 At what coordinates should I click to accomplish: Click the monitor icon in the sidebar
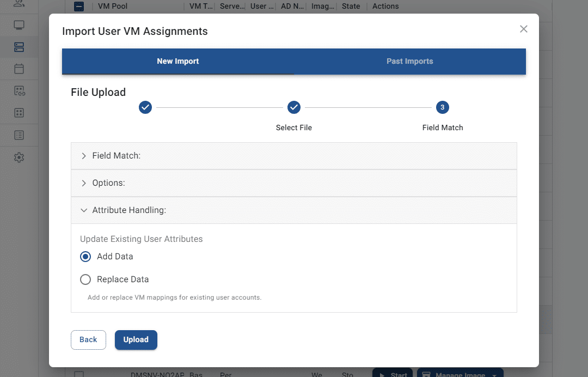(19, 25)
